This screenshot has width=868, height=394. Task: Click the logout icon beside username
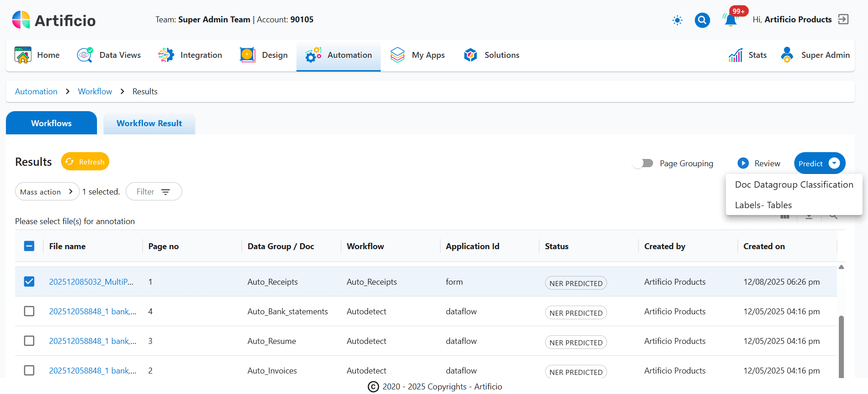point(843,20)
